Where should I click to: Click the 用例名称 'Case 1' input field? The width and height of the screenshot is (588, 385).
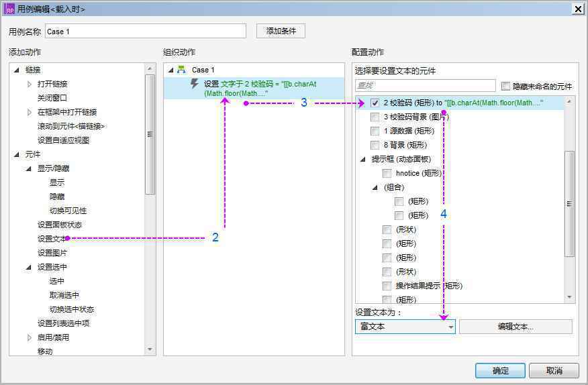pos(146,32)
